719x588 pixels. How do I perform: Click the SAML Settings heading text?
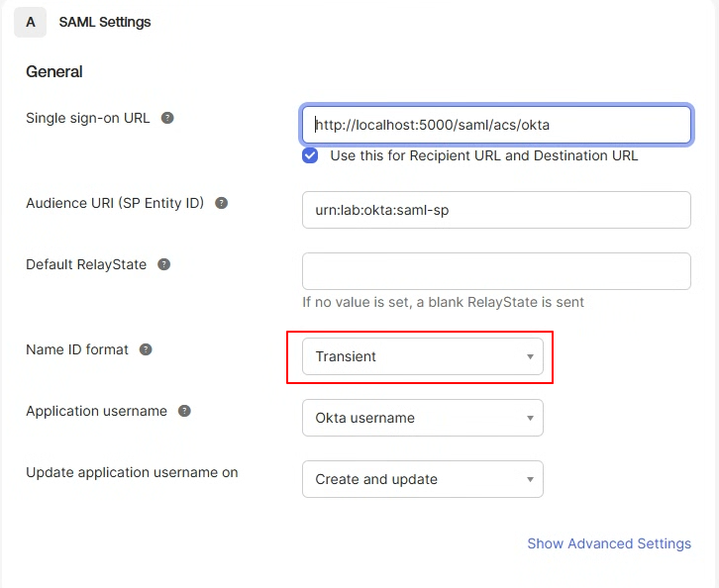click(105, 22)
